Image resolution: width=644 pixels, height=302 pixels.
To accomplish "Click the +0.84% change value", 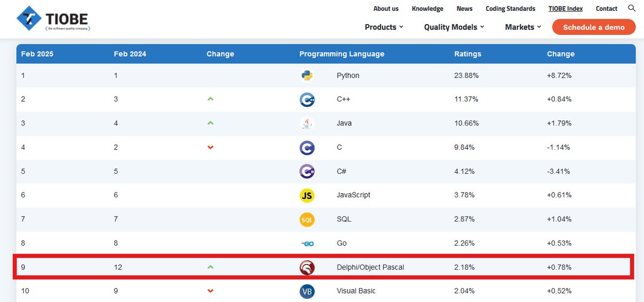I will pos(559,99).
